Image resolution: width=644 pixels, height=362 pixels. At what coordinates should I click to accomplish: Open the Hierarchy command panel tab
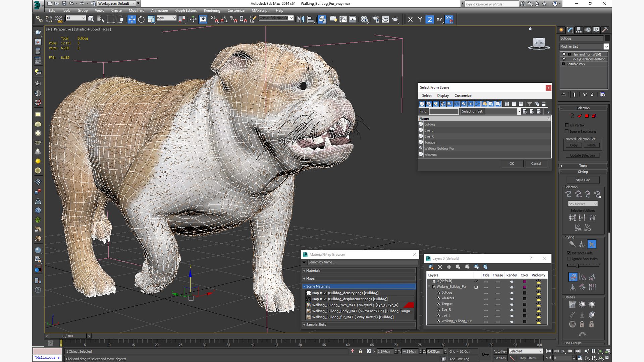click(579, 30)
